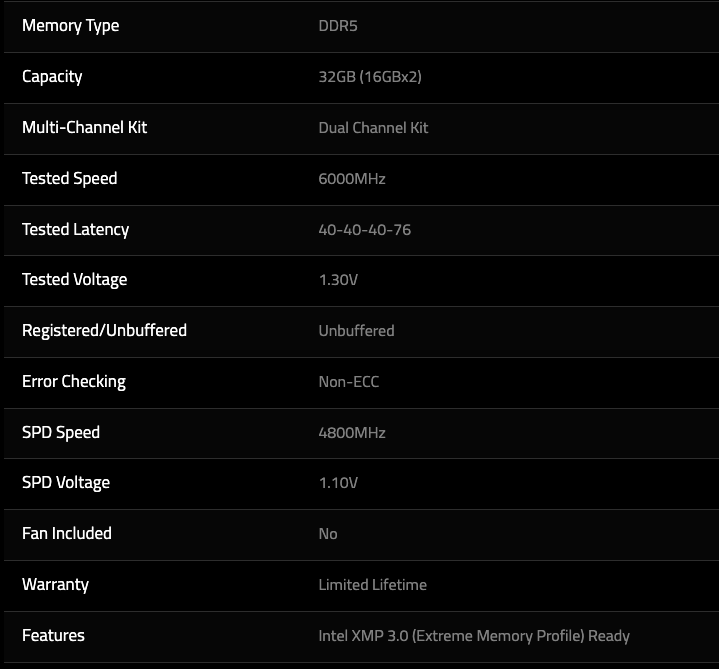Click the Memory Type label

click(71, 26)
